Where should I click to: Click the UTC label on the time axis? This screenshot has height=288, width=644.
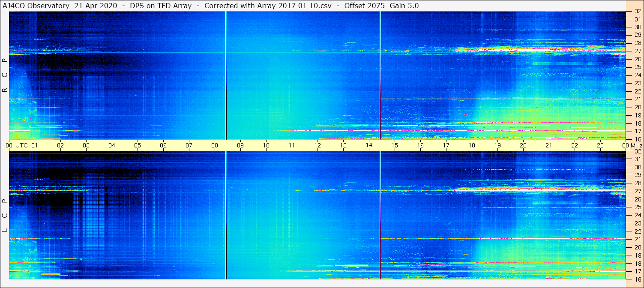pos(21,145)
